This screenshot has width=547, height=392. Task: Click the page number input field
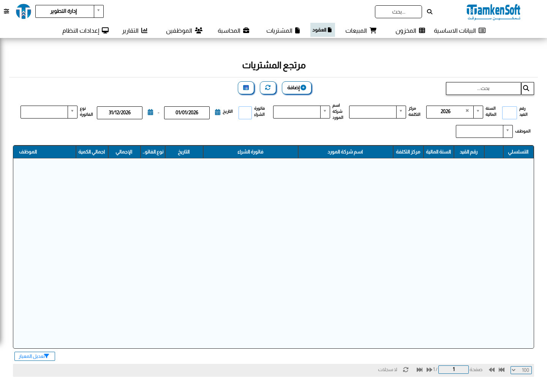click(x=454, y=370)
